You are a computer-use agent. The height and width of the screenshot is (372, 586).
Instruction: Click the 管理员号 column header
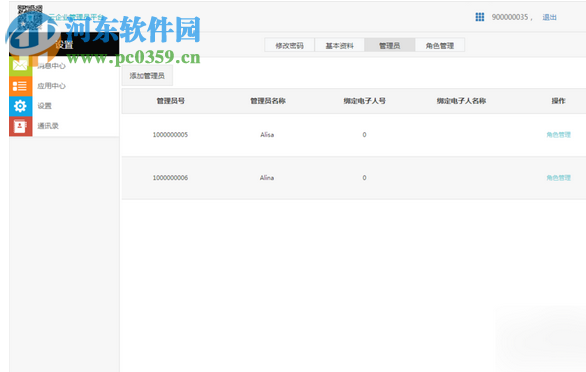pyautogui.click(x=170, y=101)
